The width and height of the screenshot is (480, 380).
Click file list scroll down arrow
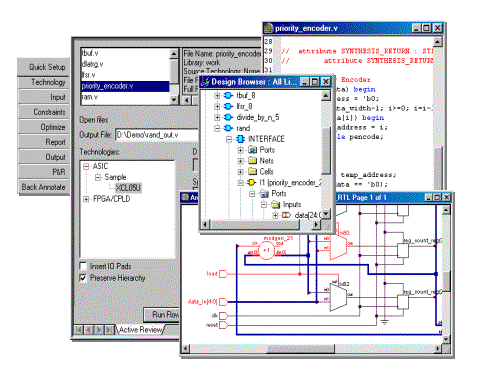pos(174,99)
